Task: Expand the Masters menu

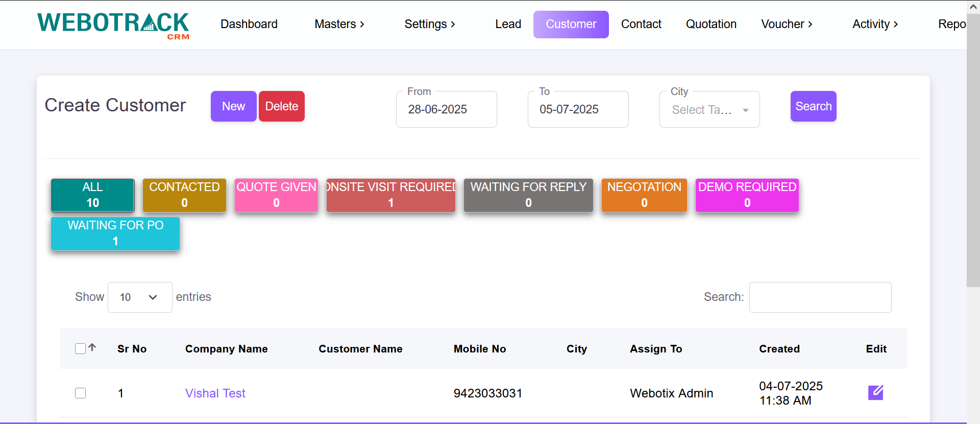Action: pyautogui.click(x=339, y=24)
